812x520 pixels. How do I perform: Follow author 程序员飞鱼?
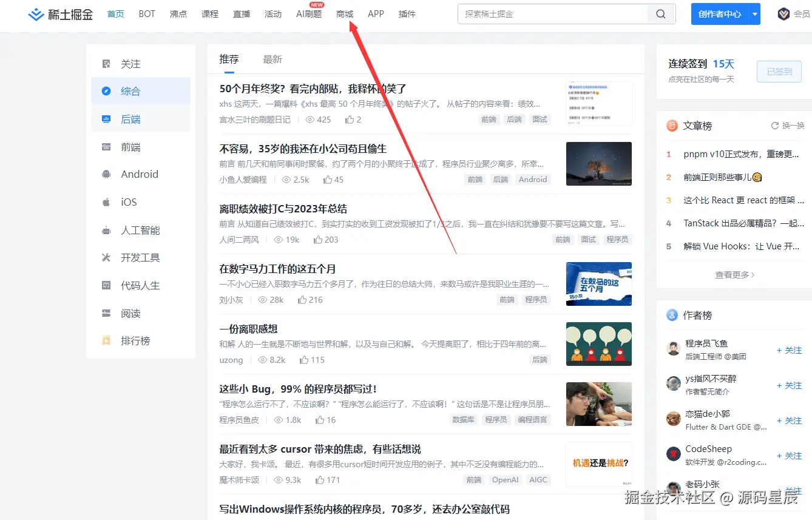click(789, 350)
